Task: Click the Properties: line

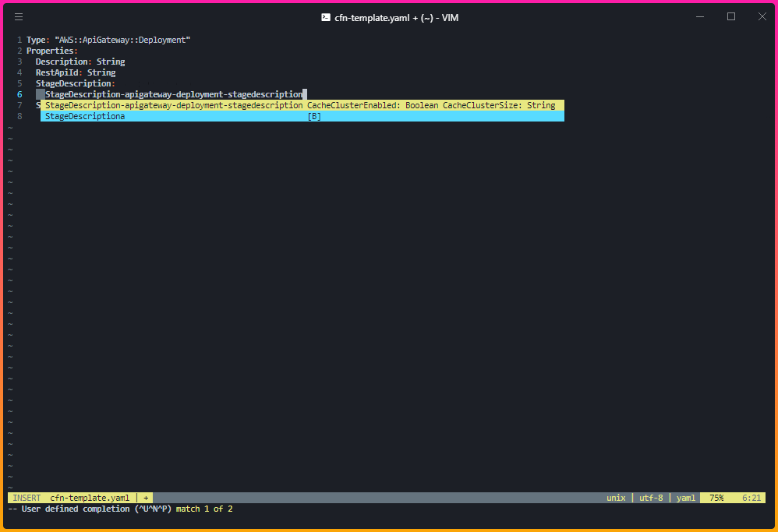Action: click(52, 51)
